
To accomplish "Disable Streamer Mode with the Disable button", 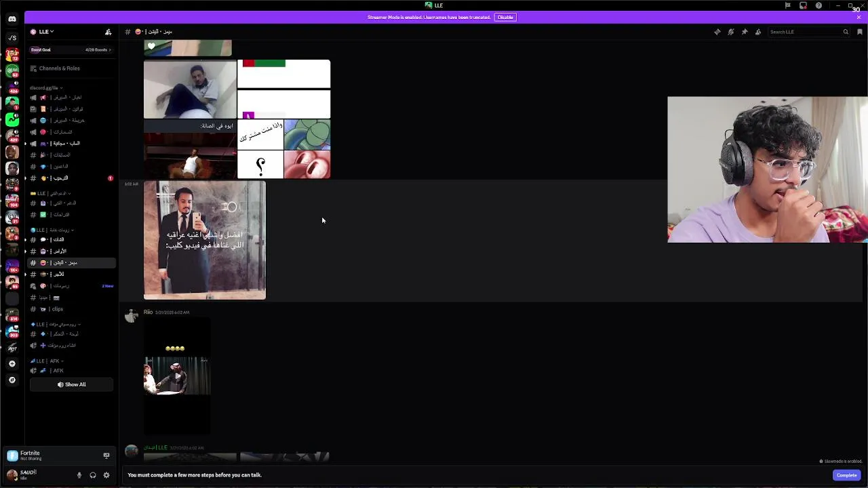I will pyautogui.click(x=505, y=17).
